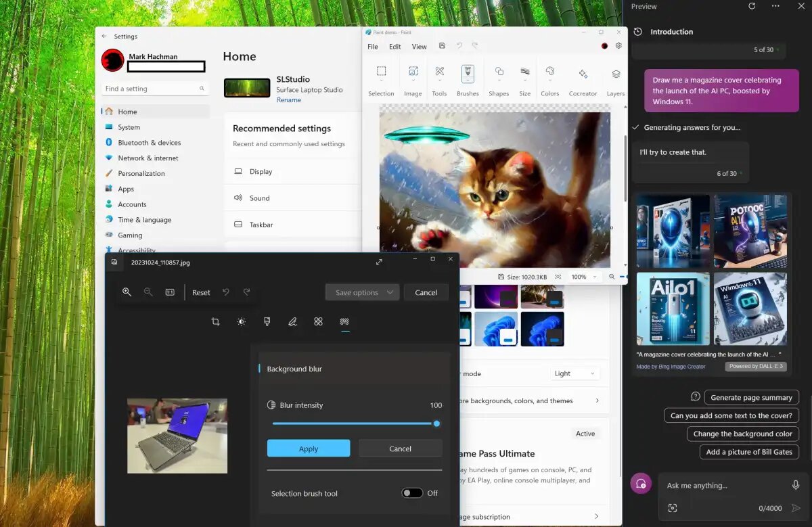Open Paint Edit menu
Image resolution: width=812 pixels, height=527 pixels.
395,47
